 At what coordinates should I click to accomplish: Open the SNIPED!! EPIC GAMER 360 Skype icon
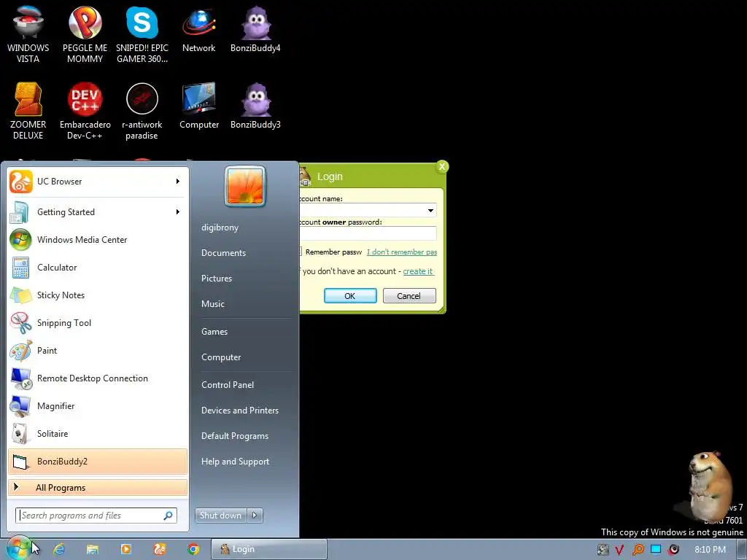(x=142, y=34)
